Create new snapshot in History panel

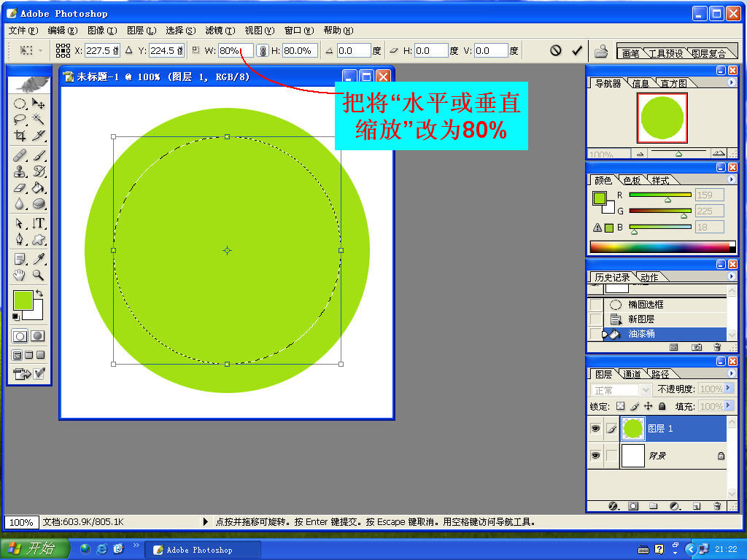click(x=697, y=347)
